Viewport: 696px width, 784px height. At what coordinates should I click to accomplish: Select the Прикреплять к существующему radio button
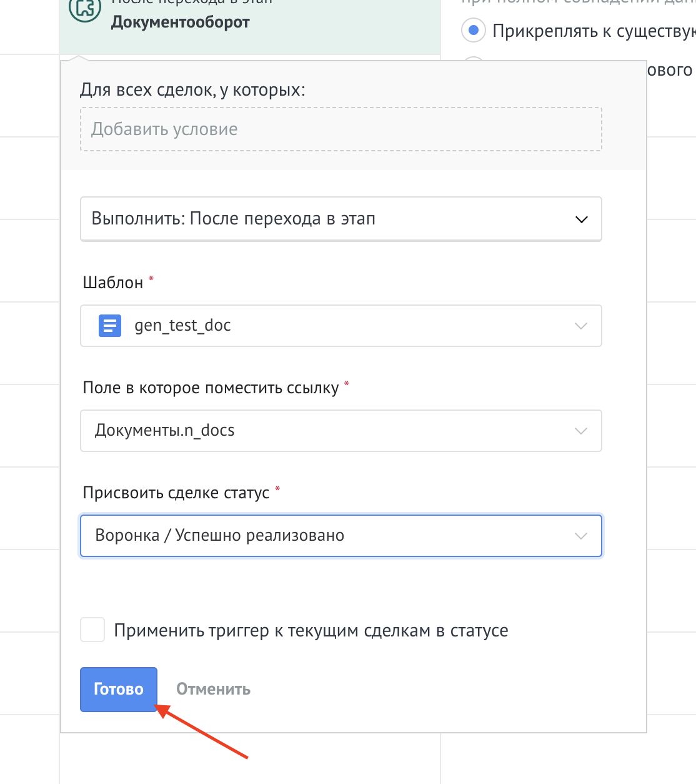[473, 30]
